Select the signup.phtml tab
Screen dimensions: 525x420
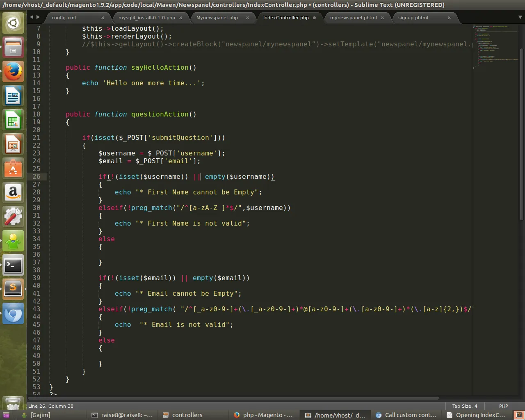click(x=413, y=18)
